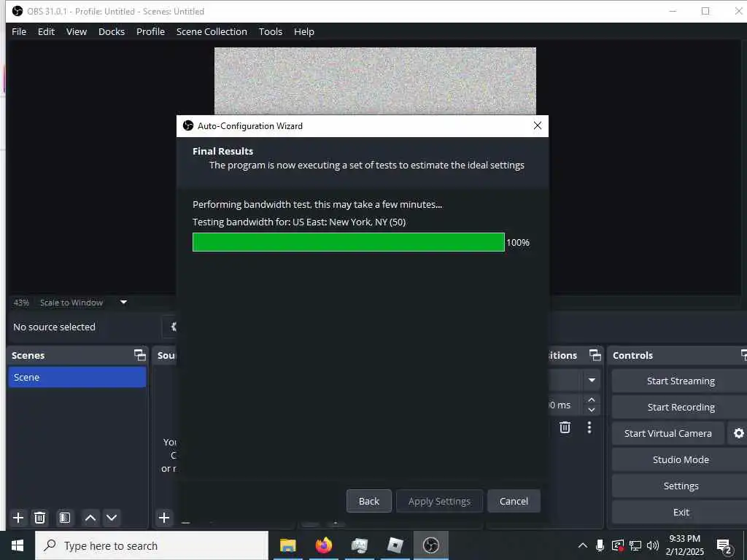
Task: Open network tray icon
Action: (635, 545)
